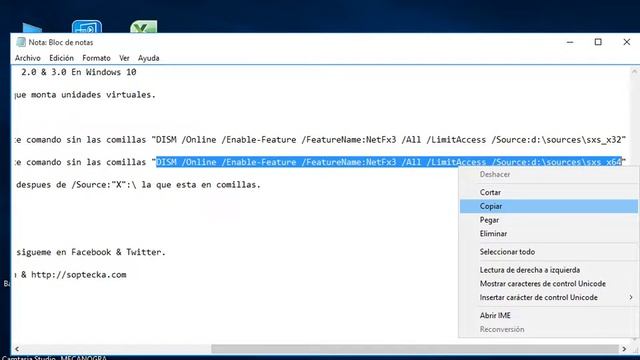The image size is (640, 360).
Task: Click the vertical scrollbar up arrow
Action: [634, 71]
